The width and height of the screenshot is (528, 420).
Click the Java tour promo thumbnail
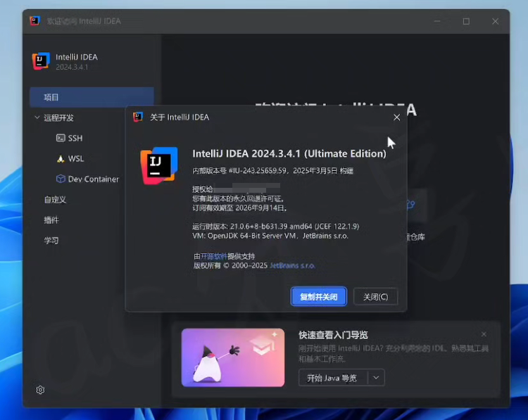[233, 357]
